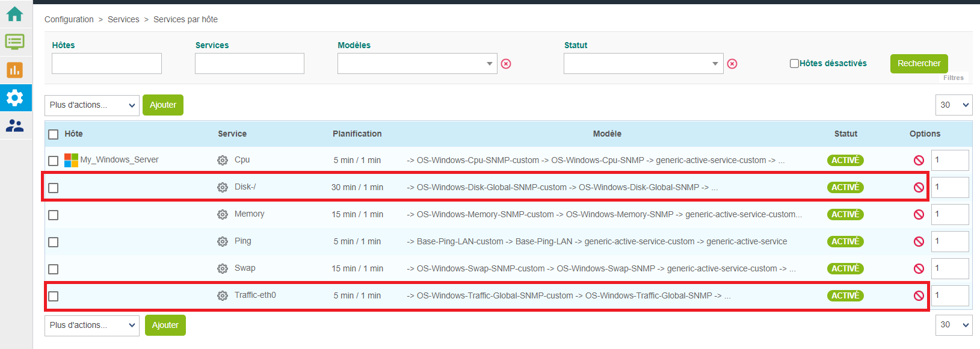Go to Configuration in the breadcrumb
Image resolution: width=980 pixels, height=349 pixels.
click(69, 19)
